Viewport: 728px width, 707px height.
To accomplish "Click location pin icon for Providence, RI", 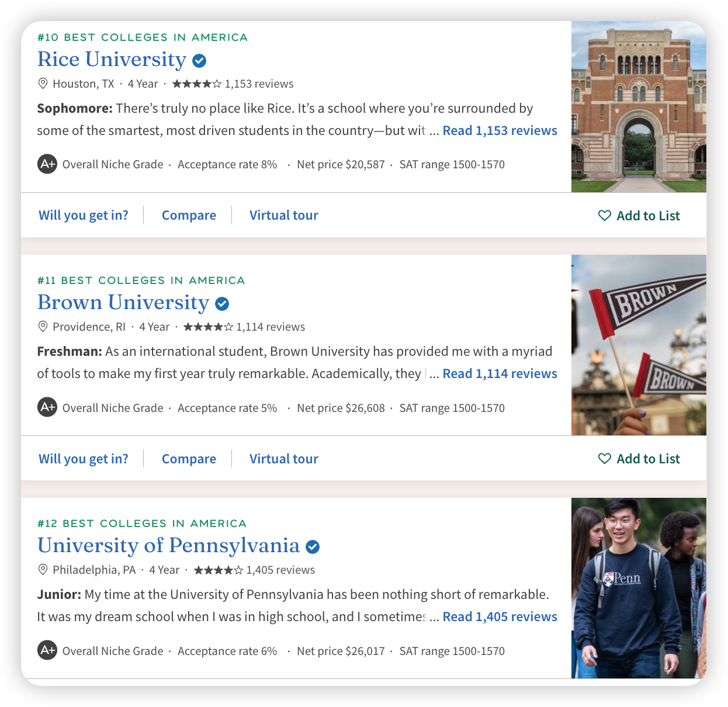I will 43,327.
